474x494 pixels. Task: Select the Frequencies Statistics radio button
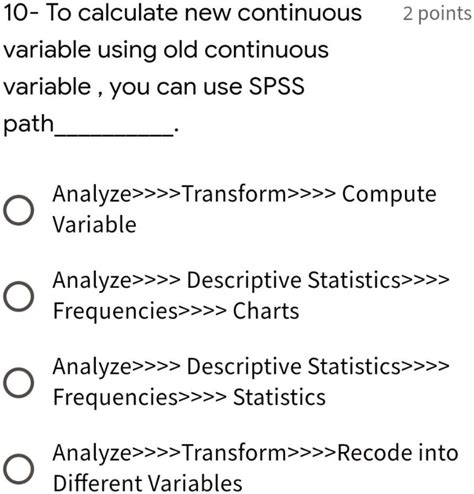pos(19,383)
